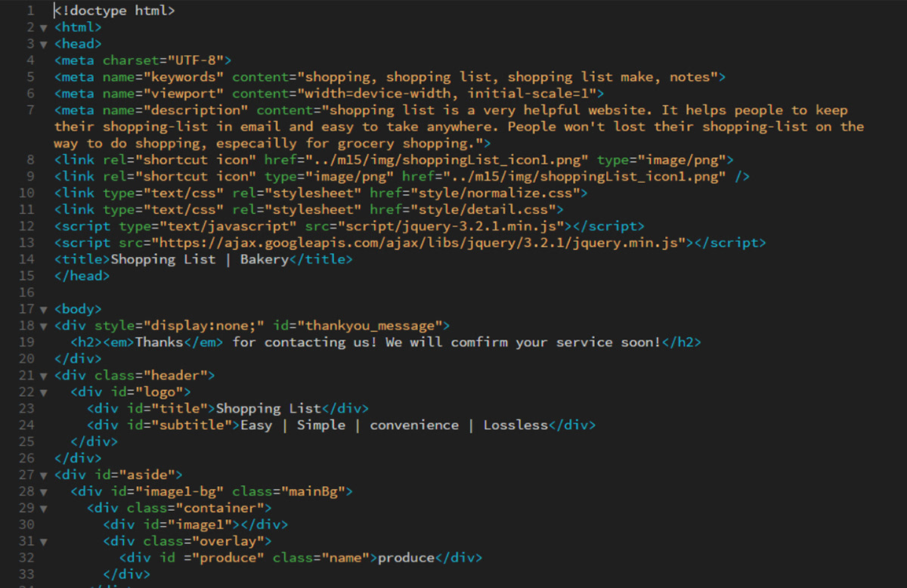Fold the header div on line 21
The width and height of the screenshot is (907, 588).
pos(44,376)
